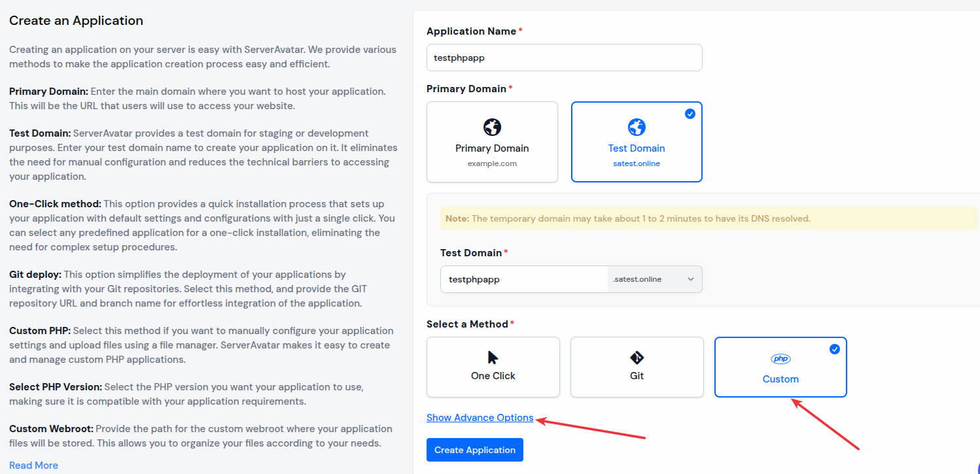Click the PHP logo icon in Custom card

tap(780, 359)
